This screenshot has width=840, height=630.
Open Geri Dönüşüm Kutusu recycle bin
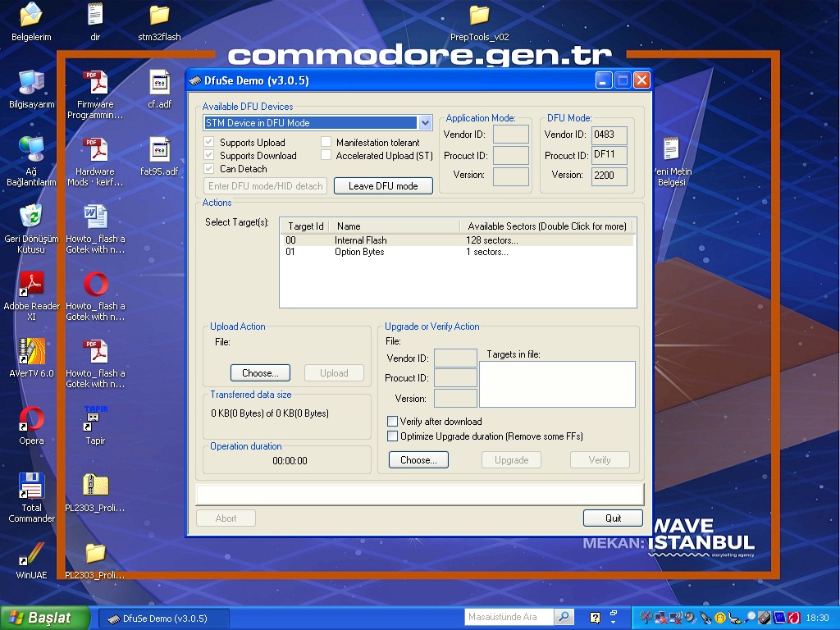click(x=31, y=218)
